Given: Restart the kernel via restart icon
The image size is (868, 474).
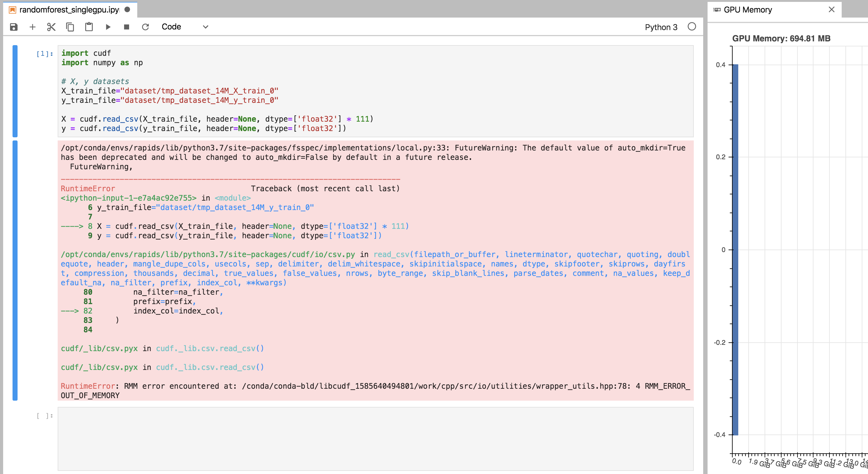Looking at the screenshot, I should click(145, 27).
